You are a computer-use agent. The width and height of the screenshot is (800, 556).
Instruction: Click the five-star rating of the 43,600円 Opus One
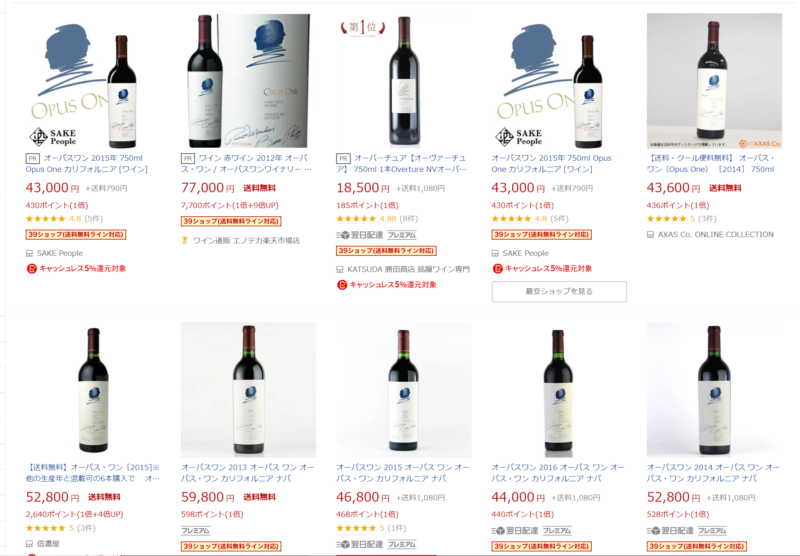[666, 219]
